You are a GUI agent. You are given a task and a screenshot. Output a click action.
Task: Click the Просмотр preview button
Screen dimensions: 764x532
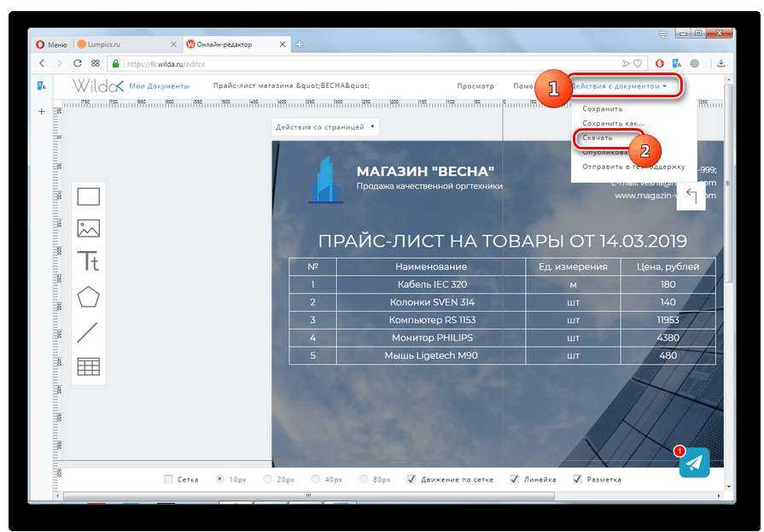(475, 86)
